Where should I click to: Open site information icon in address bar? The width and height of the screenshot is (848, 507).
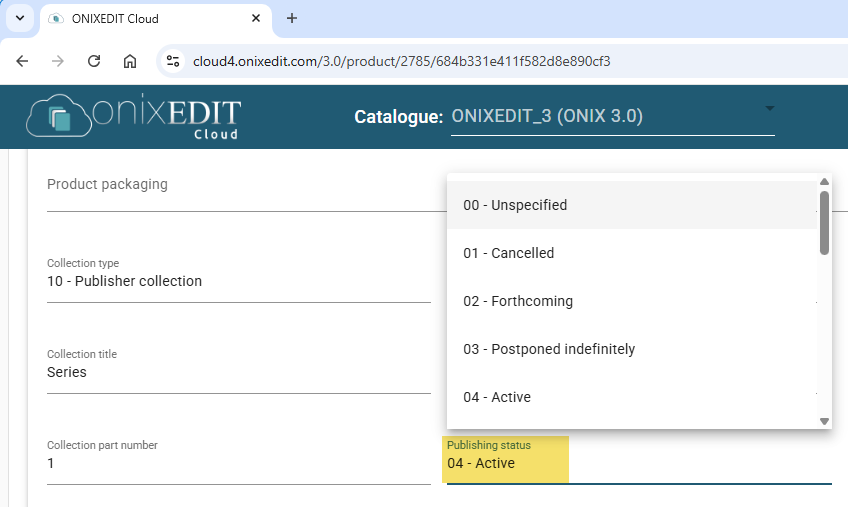click(x=173, y=61)
